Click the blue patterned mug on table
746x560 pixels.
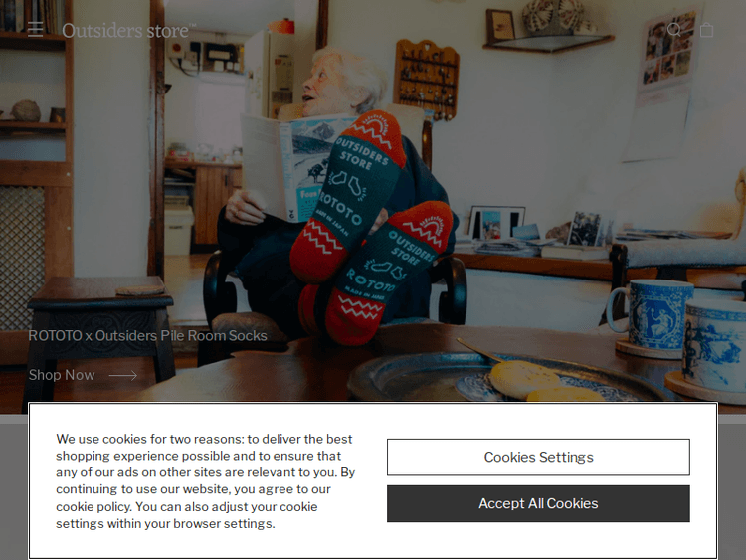(651, 314)
